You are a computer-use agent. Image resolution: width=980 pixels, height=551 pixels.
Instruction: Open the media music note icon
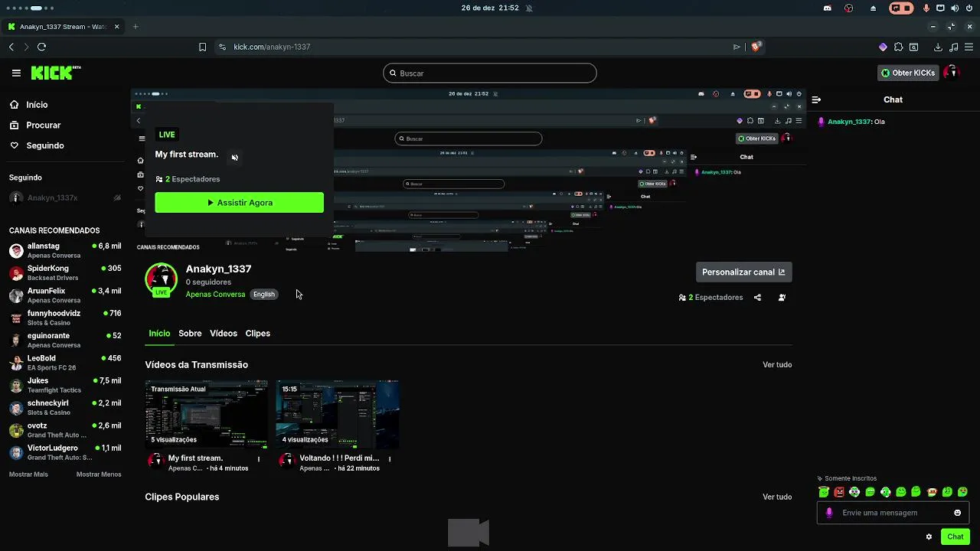(x=952, y=47)
